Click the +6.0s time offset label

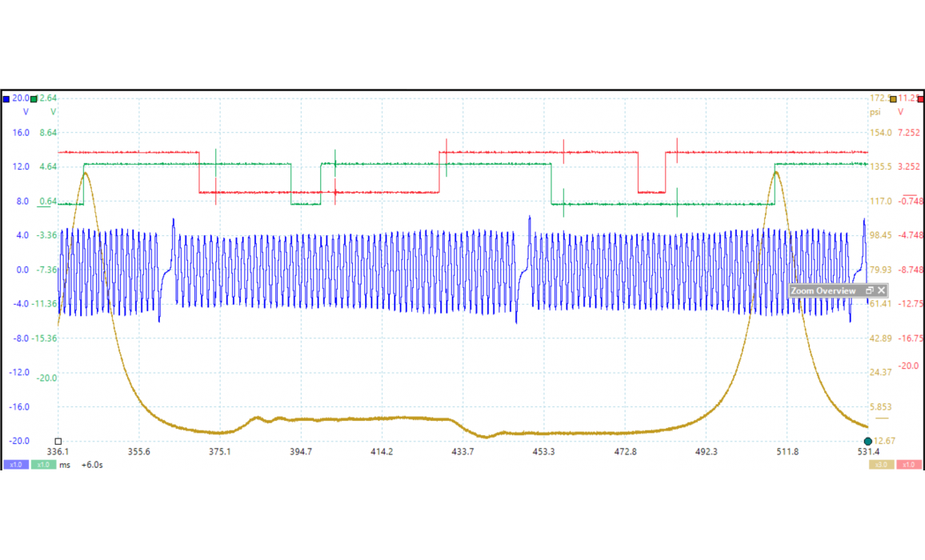[x=92, y=465]
